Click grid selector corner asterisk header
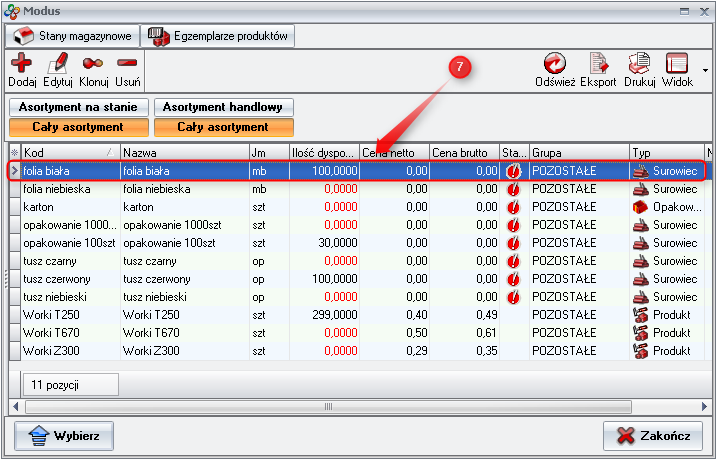This screenshot has height=460, width=717. click(14, 153)
